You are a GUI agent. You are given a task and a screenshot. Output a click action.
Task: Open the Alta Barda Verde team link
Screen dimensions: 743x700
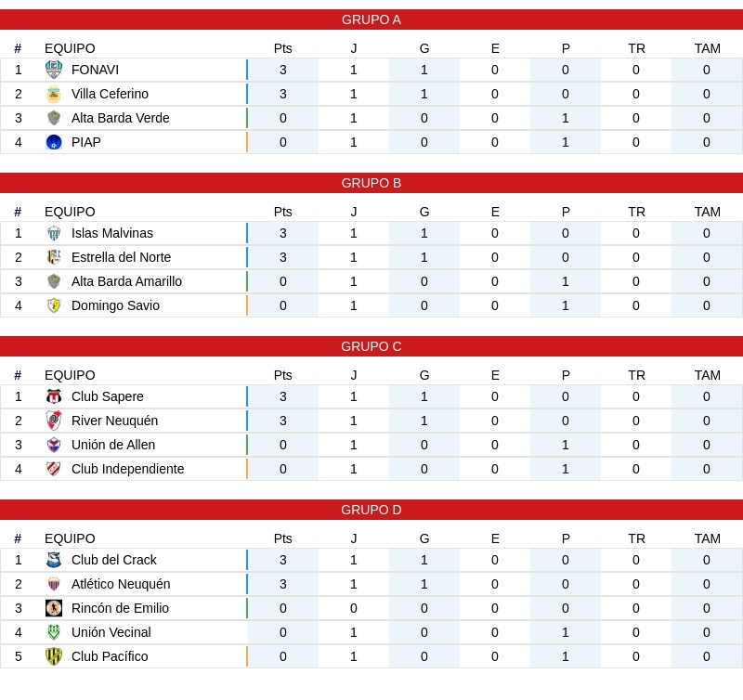click(121, 118)
